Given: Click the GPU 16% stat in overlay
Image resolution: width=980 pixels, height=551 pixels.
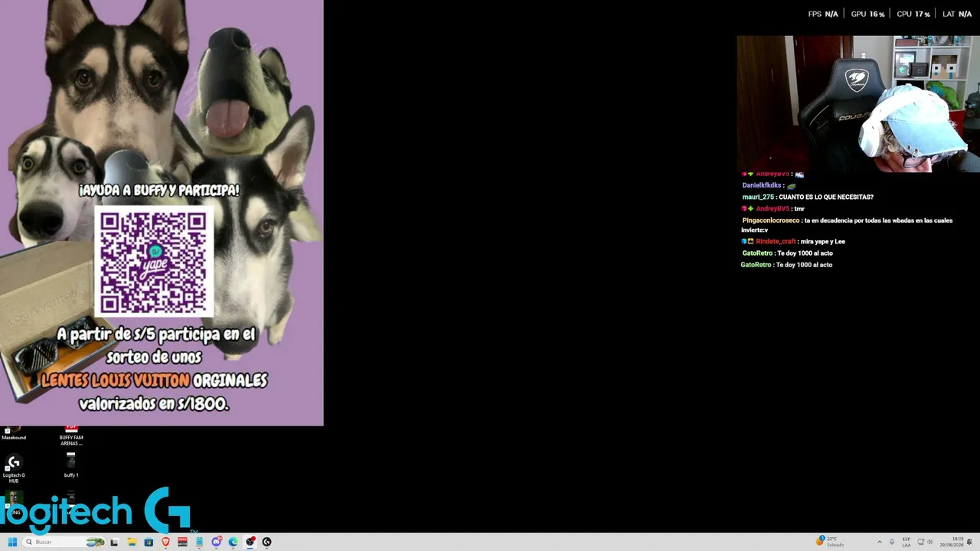Looking at the screenshot, I should 867,14.
